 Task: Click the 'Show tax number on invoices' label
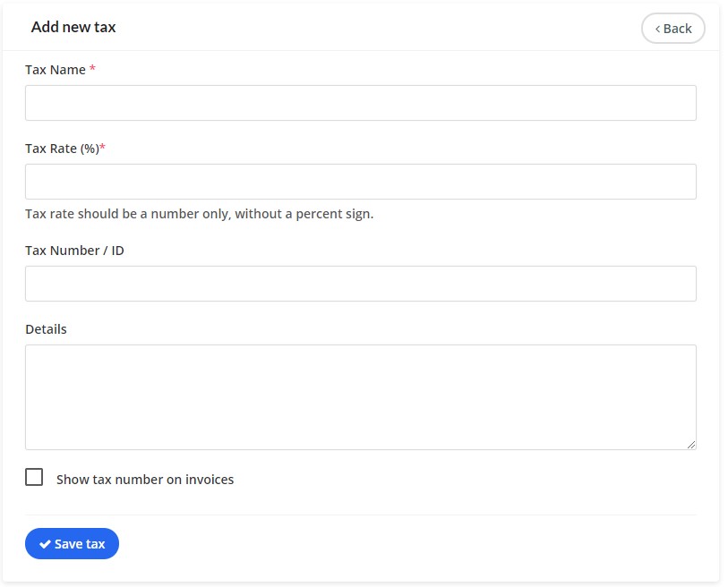click(145, 480)
